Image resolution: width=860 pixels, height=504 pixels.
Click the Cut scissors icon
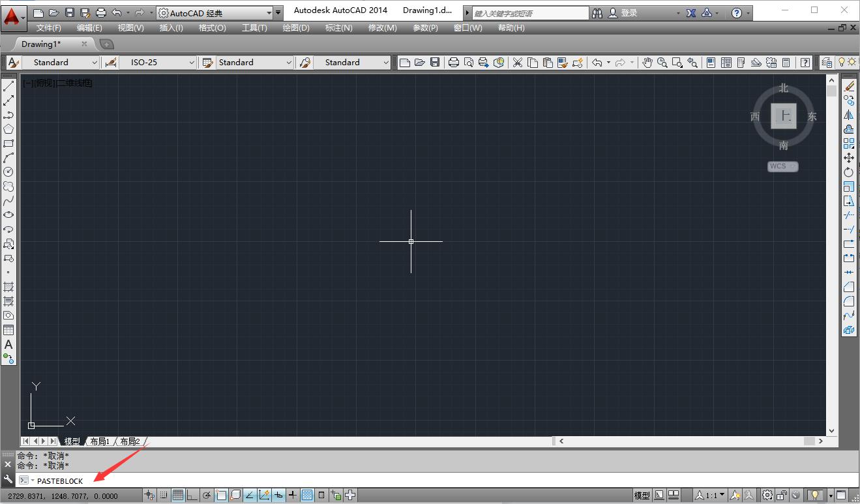518,63
